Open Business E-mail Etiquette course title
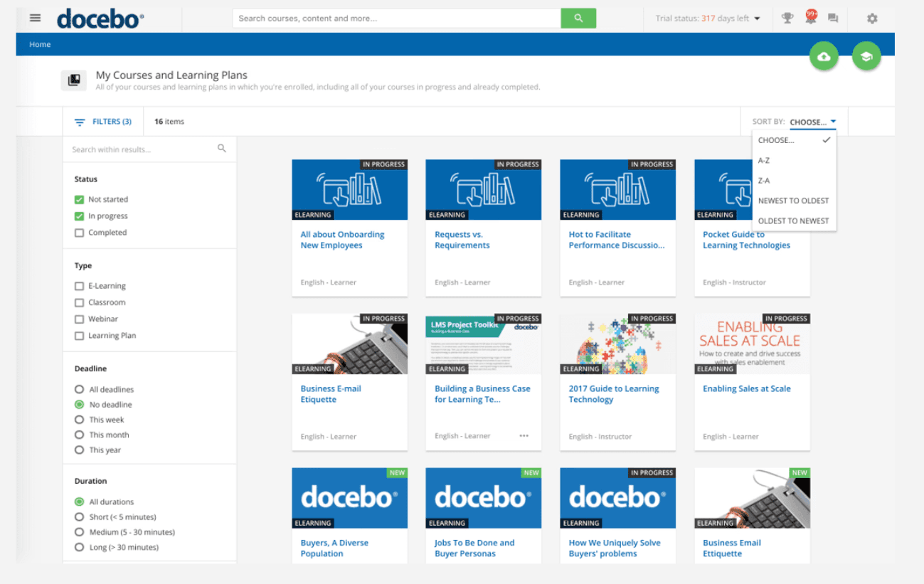 (331, 394)
